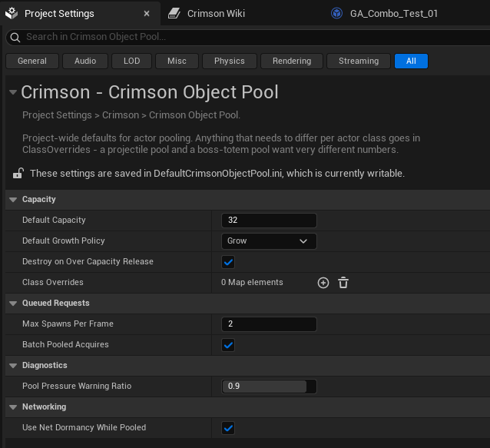Add a Class Overrides map element
Screen dimensions: 490x448
tap(323, 283)
